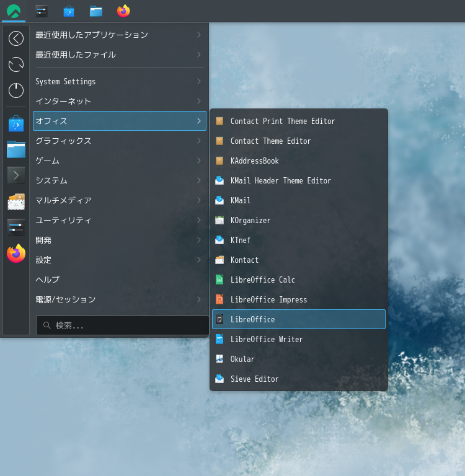Click the "LibreOffice Impress" label text

(x=269, y=300)
